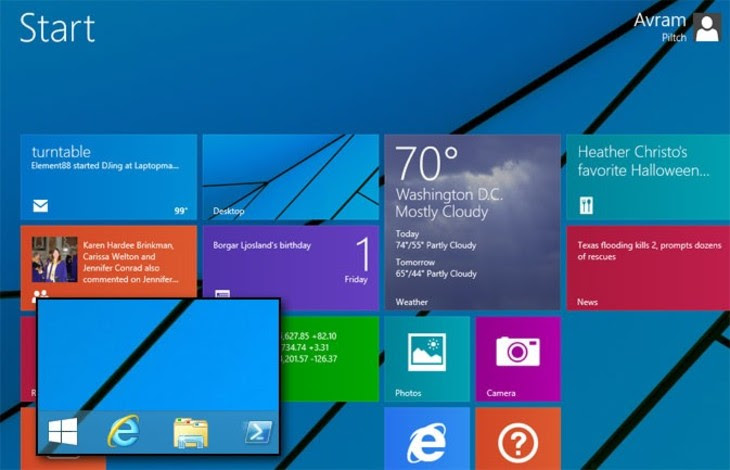
Task: Open the Weather tile showing 70° Washington D.C.
Action: (x=472, y=221)
